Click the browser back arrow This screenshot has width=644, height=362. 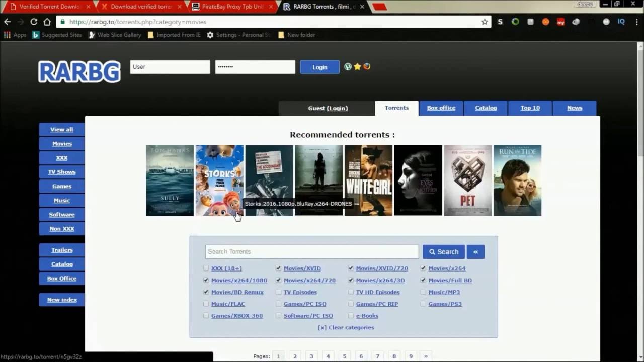(x=8, y=22)
